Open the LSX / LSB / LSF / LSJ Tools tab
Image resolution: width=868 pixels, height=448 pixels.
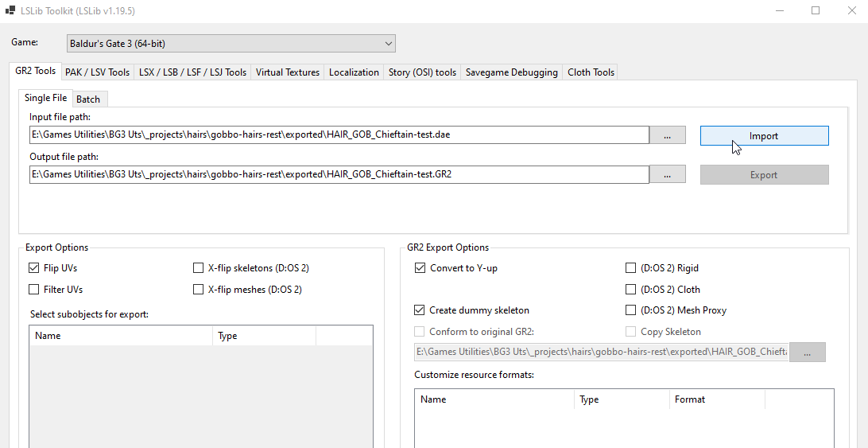[192, 72]
